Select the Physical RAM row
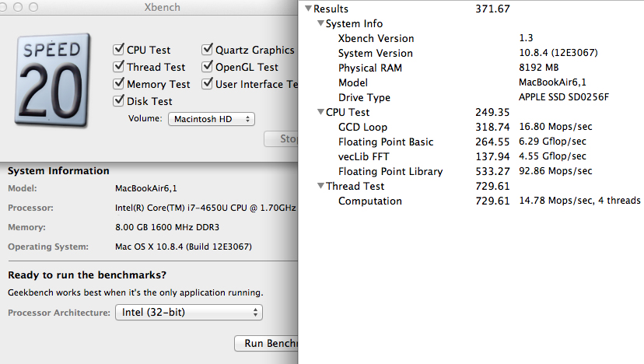The width and height of the screenshot is (644, 364). coord(471,68)
